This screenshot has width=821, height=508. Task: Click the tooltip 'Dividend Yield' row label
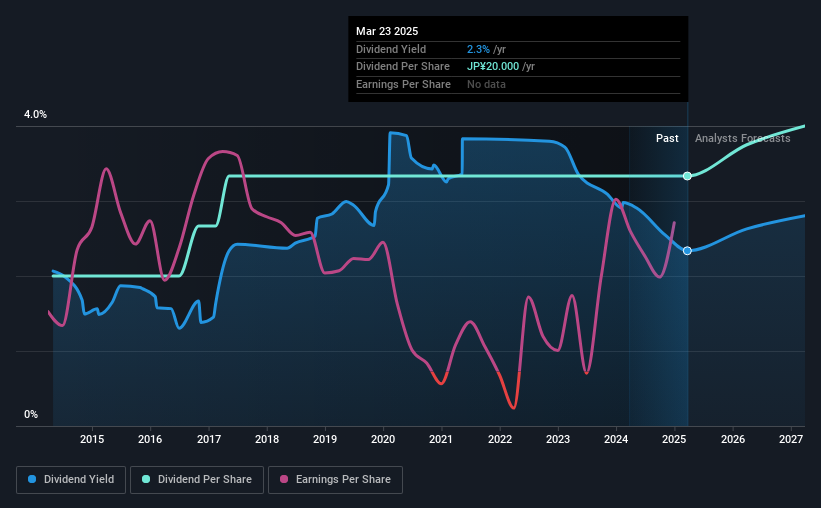(391, 49)
